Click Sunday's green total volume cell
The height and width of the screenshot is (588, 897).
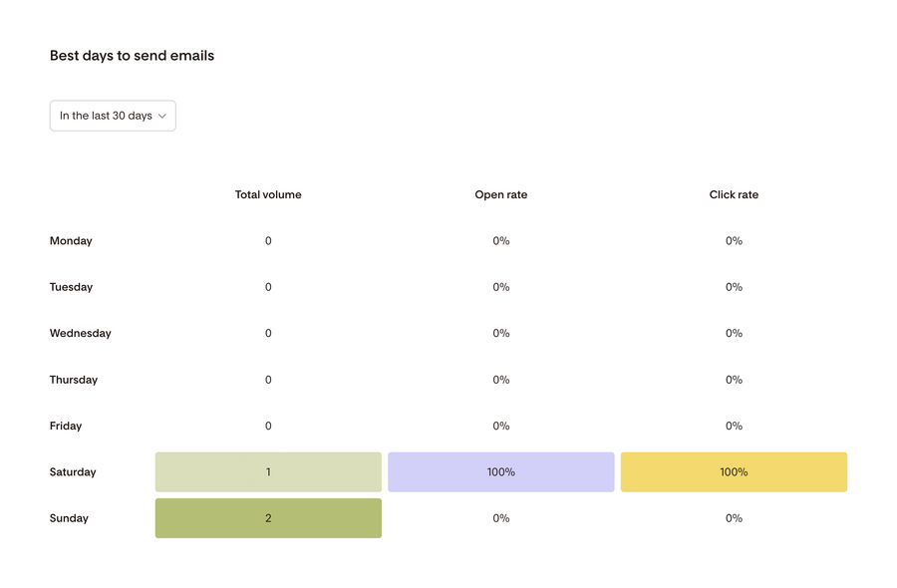coord(267,518)
